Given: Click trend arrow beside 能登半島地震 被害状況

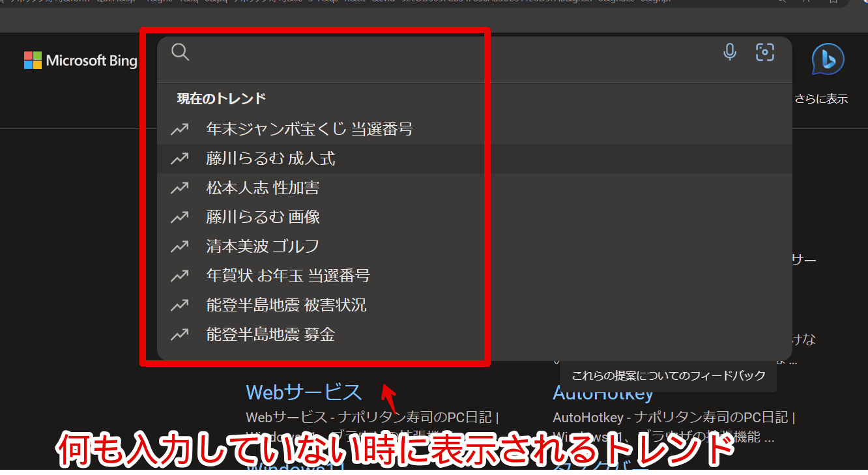Looking at the screenshot, I should click(179, 305).
